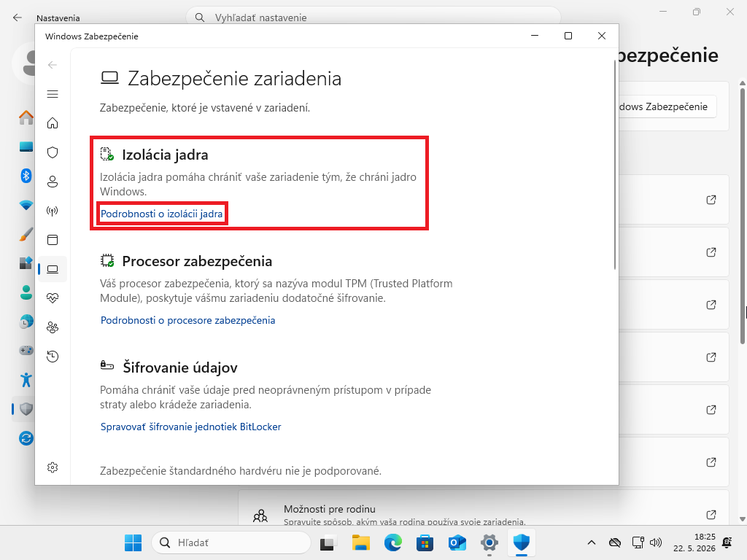The height and width of the screenshot is (560, 747).
Task: Open Virus & threat protection shield icon
Action: click(x=53, y=152)
